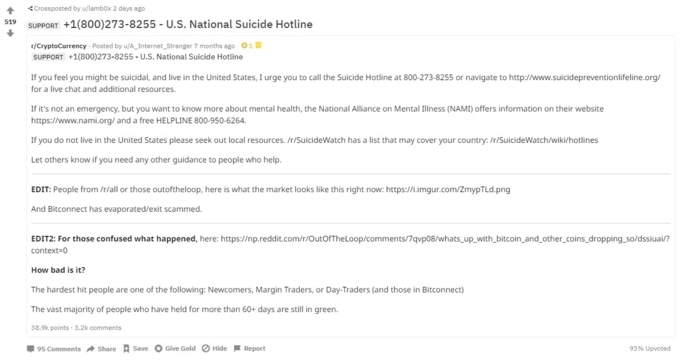Upvote the crossposted hotline post
Image resolution: width=680 pixels, height=363 pixels.
[x=10, y=10]
